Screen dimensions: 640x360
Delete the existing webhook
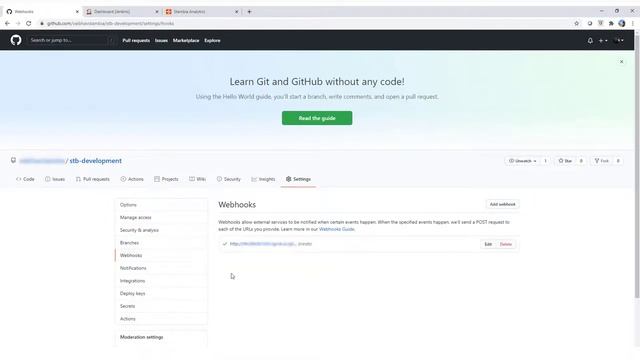(x=506, y=244)
